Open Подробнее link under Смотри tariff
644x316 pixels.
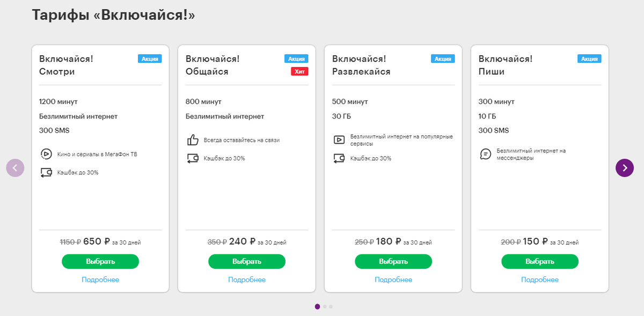100,280
